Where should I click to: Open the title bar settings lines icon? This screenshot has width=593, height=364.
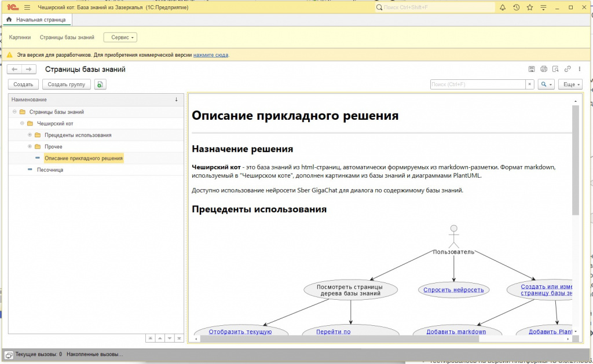click(543, 8)
